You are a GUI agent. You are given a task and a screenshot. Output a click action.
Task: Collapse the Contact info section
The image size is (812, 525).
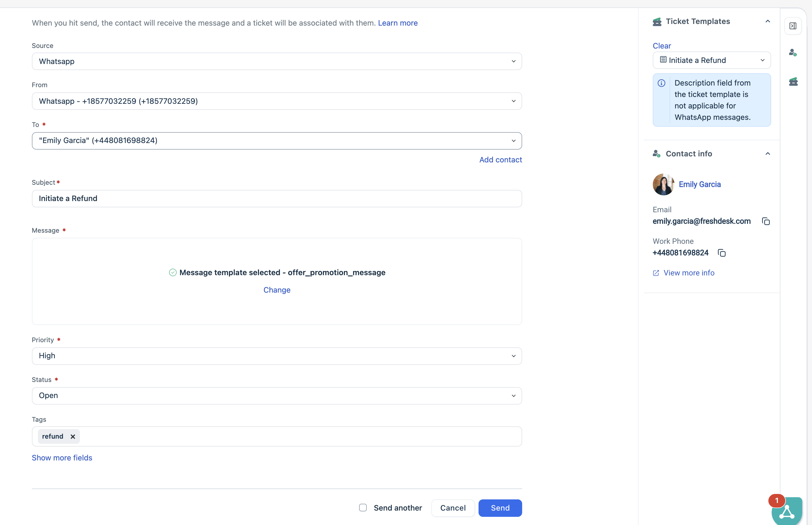(768, 154)
